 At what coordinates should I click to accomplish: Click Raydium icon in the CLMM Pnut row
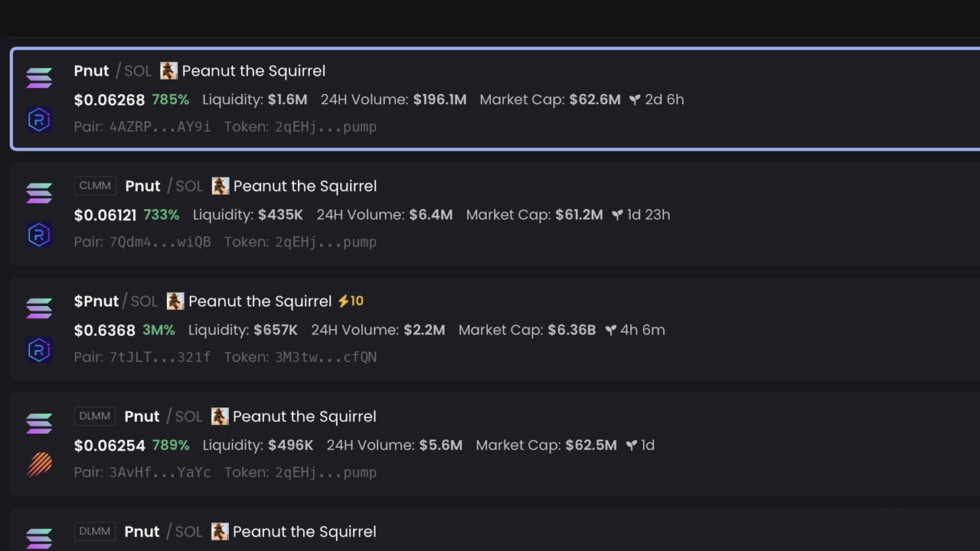[39, 235]
